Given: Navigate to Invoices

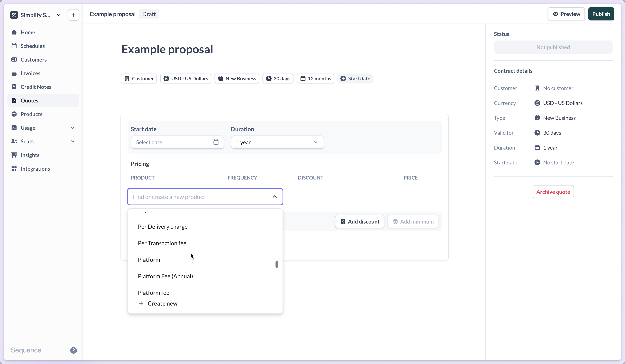Looking at the screenshot, I should [x=43, y=73].
